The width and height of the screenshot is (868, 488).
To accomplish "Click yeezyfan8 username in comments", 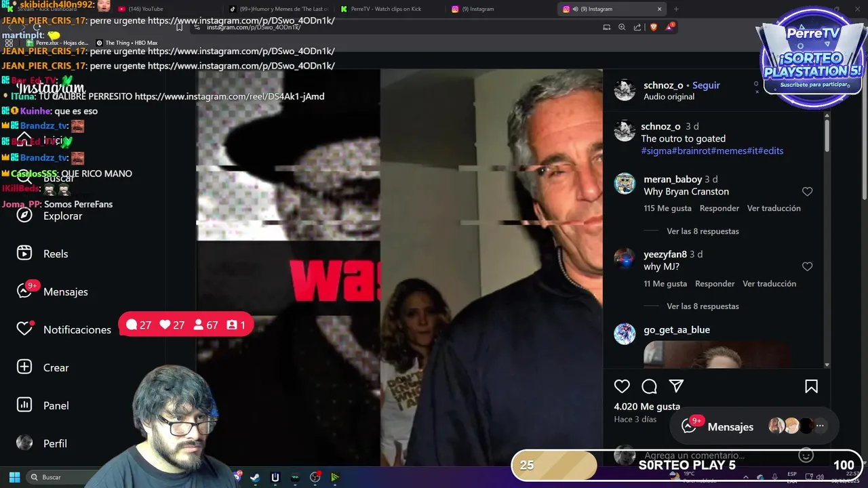I will pos(665,255).
